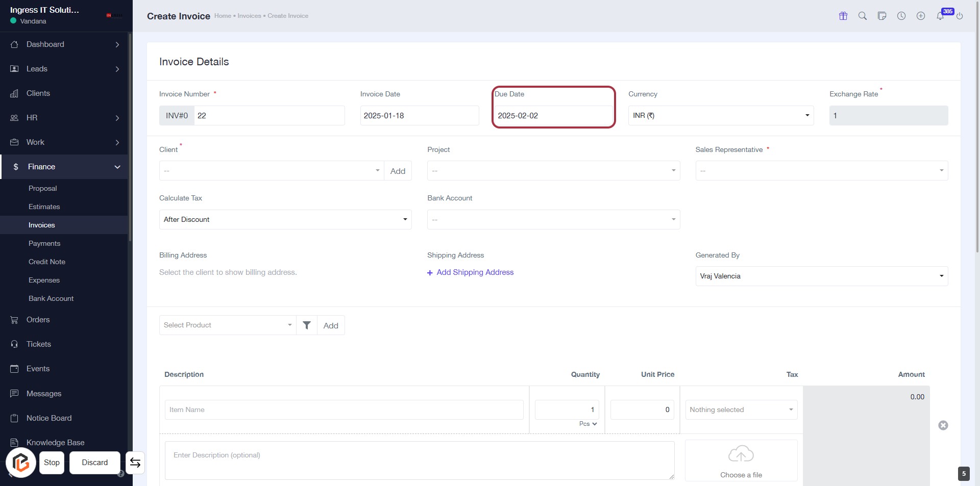
Task: Open Credit Note in sidebar
Action: tap(47, 262)
